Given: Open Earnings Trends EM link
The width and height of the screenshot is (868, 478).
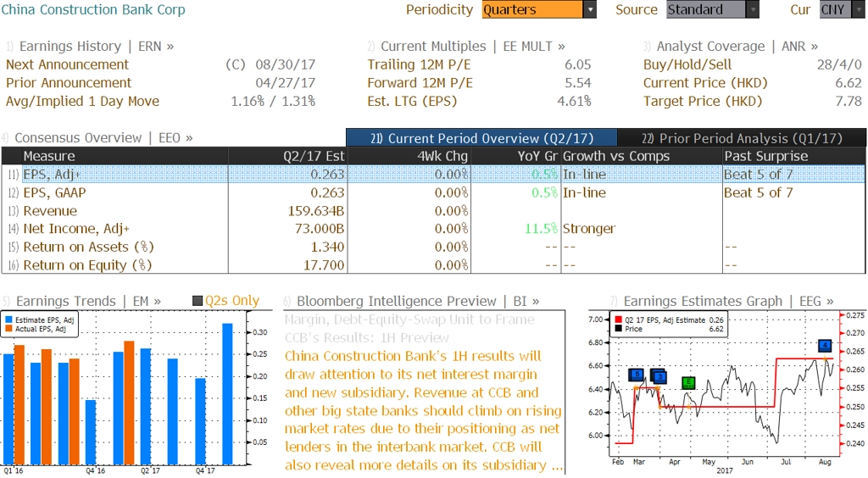Looking at the screenshot, I should tap(88, 301).
